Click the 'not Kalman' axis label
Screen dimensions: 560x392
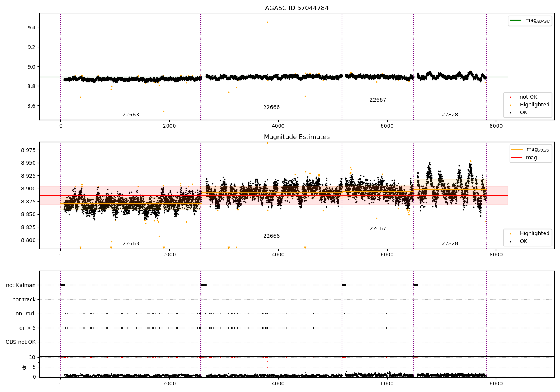click(x=21, y=285)
